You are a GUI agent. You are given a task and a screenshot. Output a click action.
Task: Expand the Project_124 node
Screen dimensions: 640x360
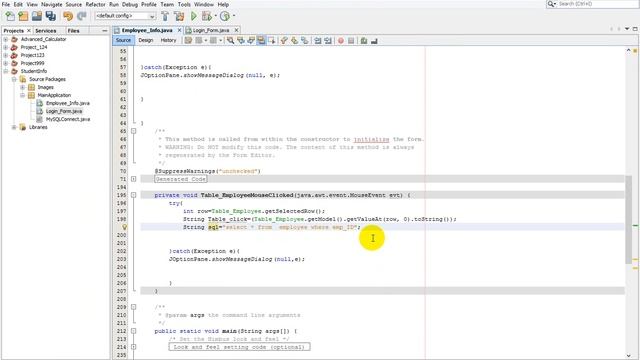(x=6, y=47)
